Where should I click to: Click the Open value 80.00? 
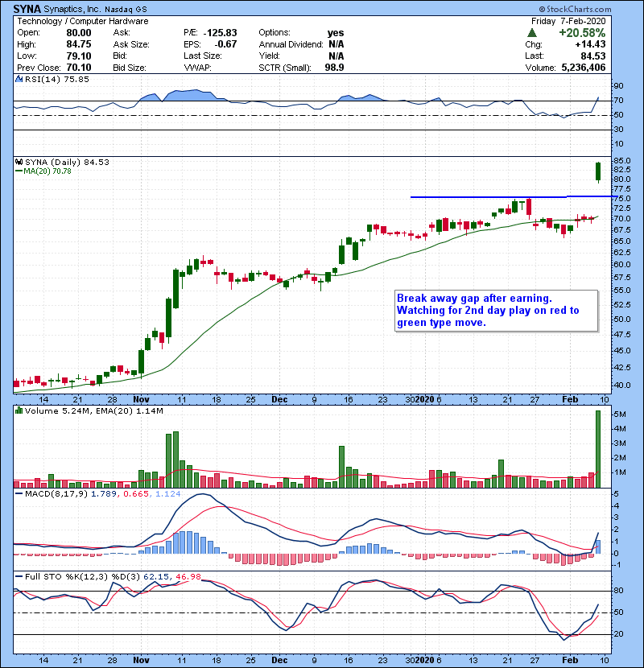(x=79, y=33)
